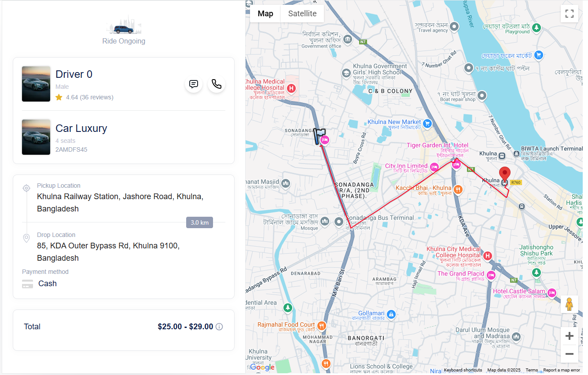This screenshot has width=588, height=375.
Task: Click the checkered flag start marker
Action: (319, 135)
